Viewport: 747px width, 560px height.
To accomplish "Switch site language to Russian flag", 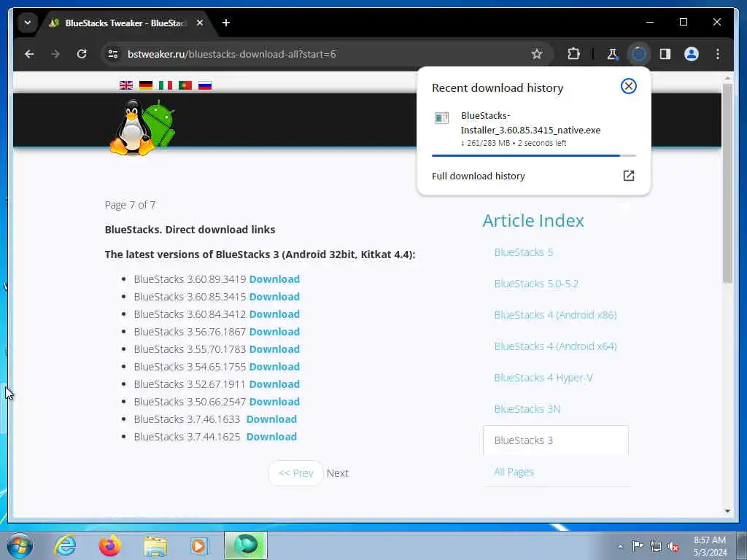I will tap(205, 85).
